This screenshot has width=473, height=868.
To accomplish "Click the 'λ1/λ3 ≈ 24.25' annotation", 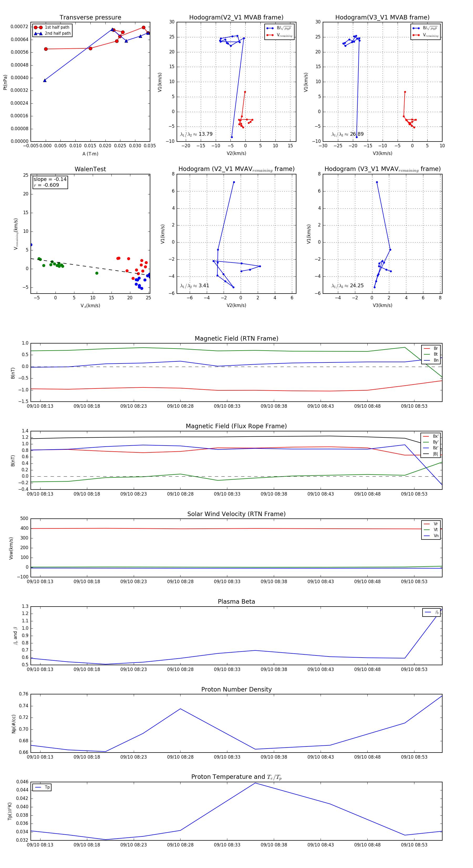I will (x=347, y=286).
